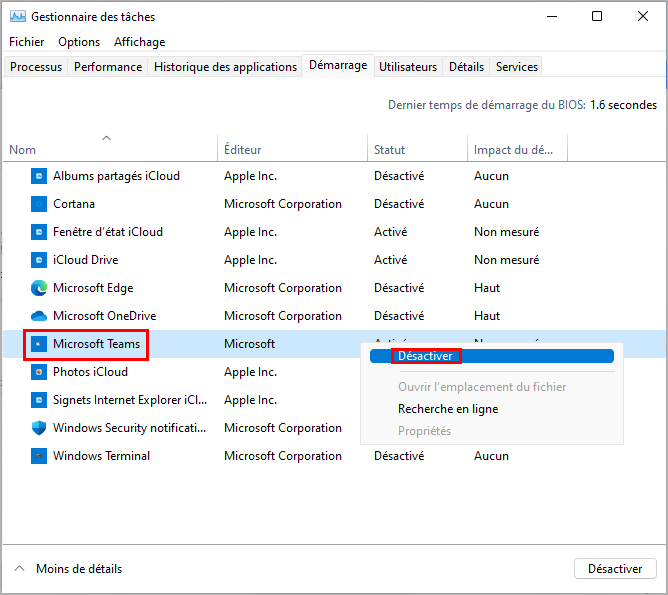Choose Désactiver in the context menu

pyautogui.click(x=492, y=356)
